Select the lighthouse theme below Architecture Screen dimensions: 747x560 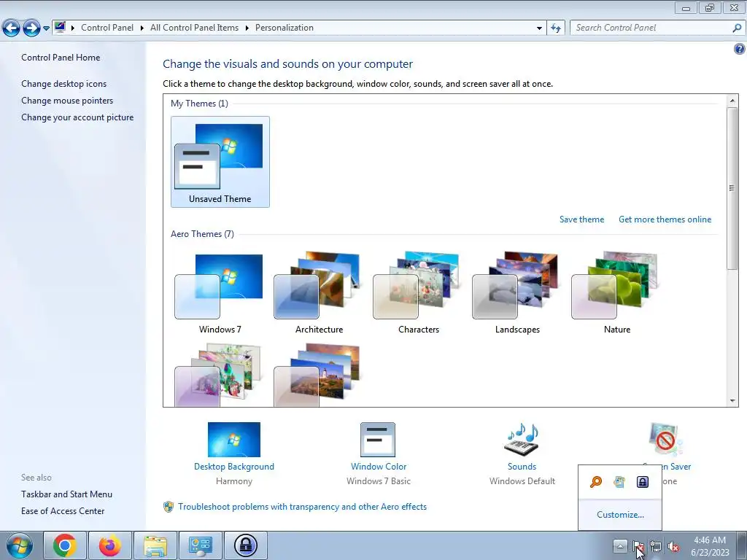[319, 376]
